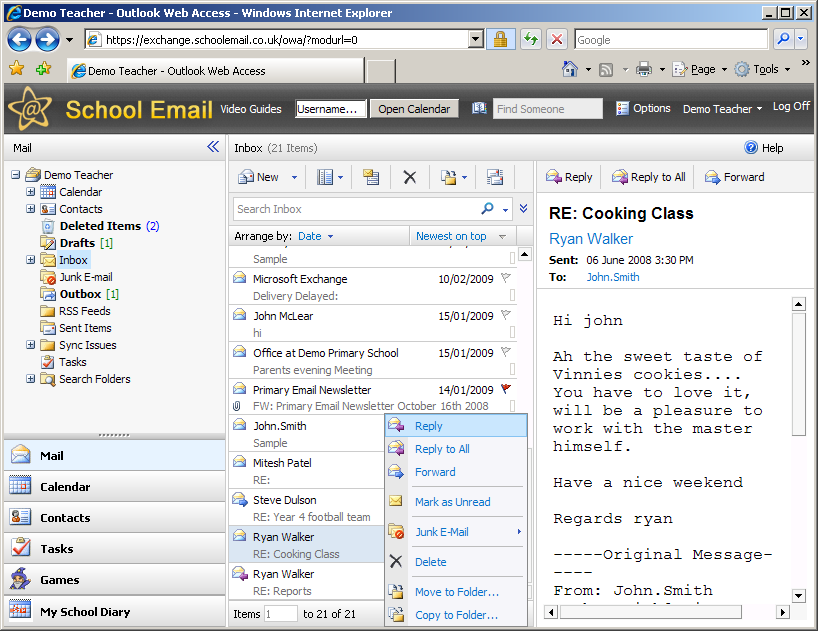Click the IE Print icon

(644, 69)
